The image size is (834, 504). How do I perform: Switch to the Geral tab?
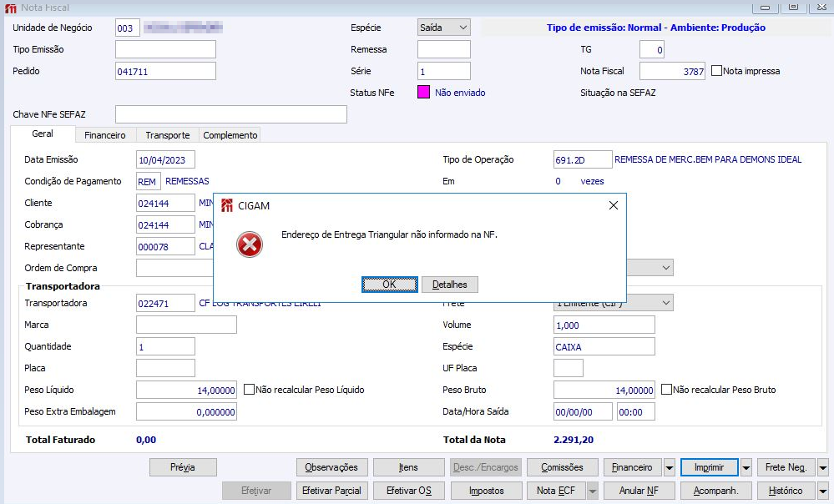pyautogui.click(x=43, y=134)
